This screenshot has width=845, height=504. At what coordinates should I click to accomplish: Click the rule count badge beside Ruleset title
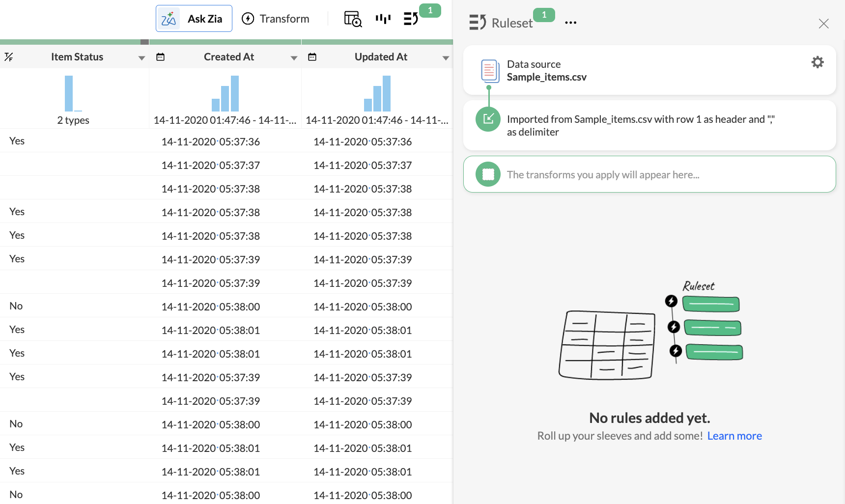pyautogui.click(x=544, y=15)
